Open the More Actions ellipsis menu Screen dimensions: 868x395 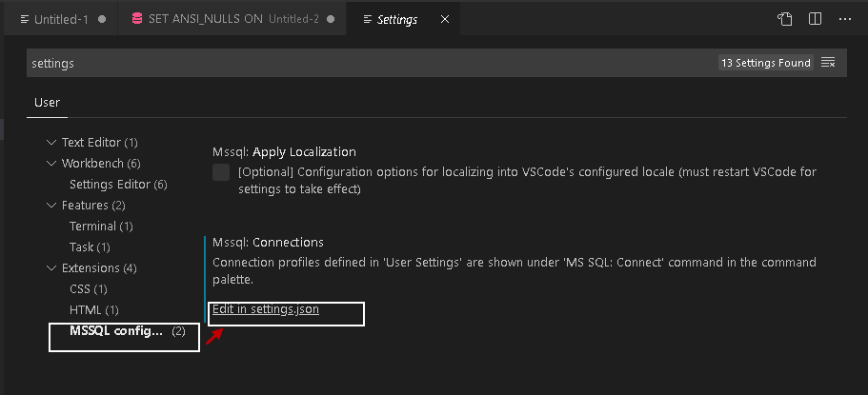click(845, 19)
